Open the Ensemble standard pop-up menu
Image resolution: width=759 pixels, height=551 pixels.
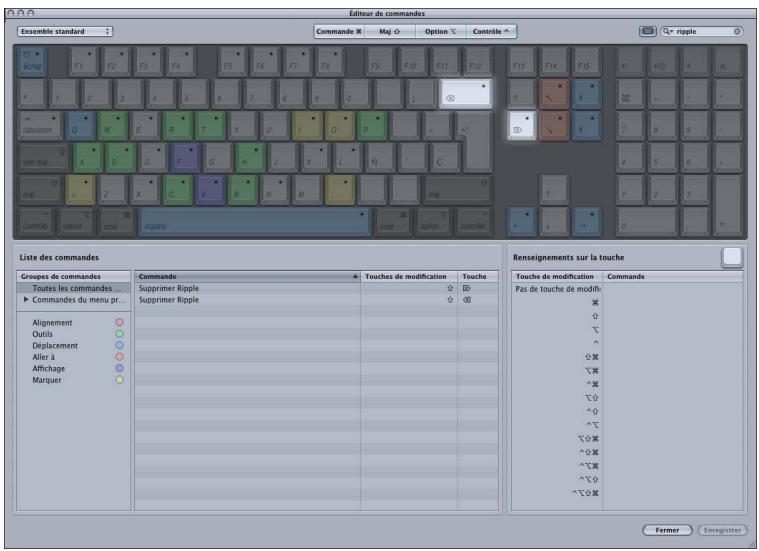click(x=65, y=31)
